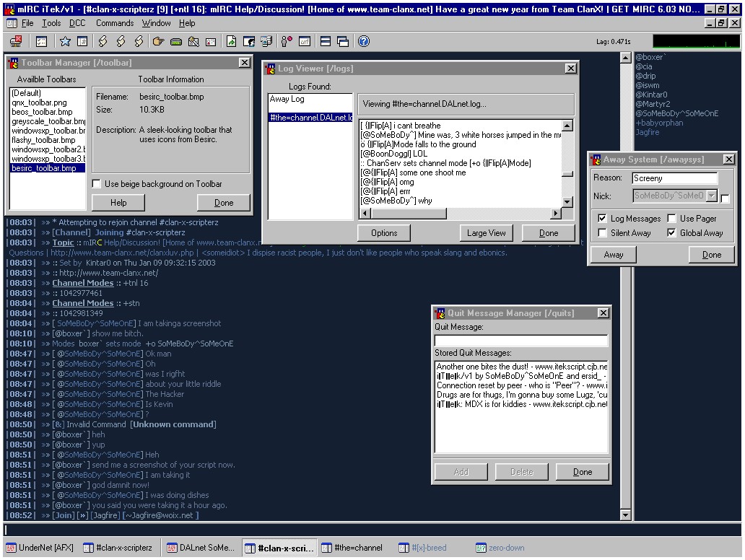The image size is (745, 560).
Task: Open the DCC options computers icon
Action: coord(266,42)
